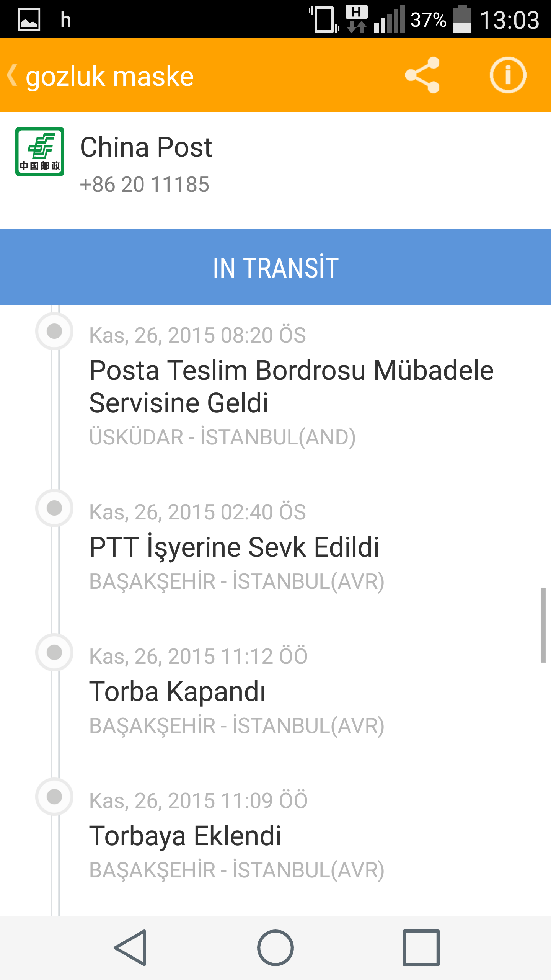Tap the China Post carrier name
551x980 pixels.
tap(146, 147)
